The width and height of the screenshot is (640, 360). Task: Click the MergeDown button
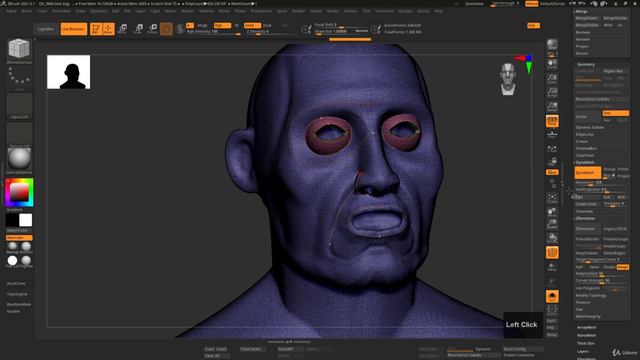click(x=587, y=18)
